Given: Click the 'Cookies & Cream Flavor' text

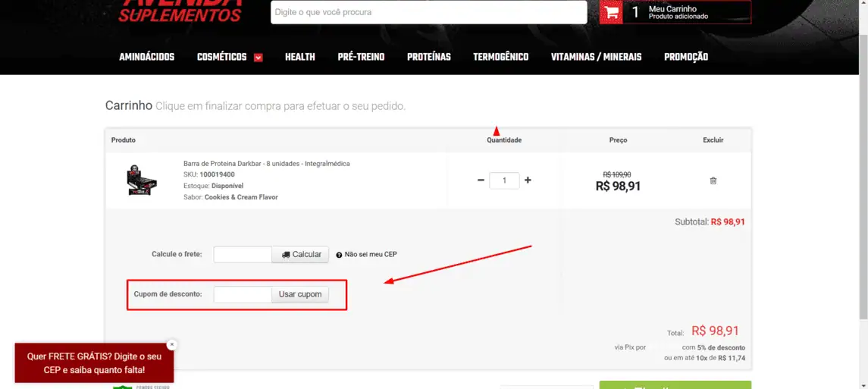Looking at the screenshot, I should point(241,197).
